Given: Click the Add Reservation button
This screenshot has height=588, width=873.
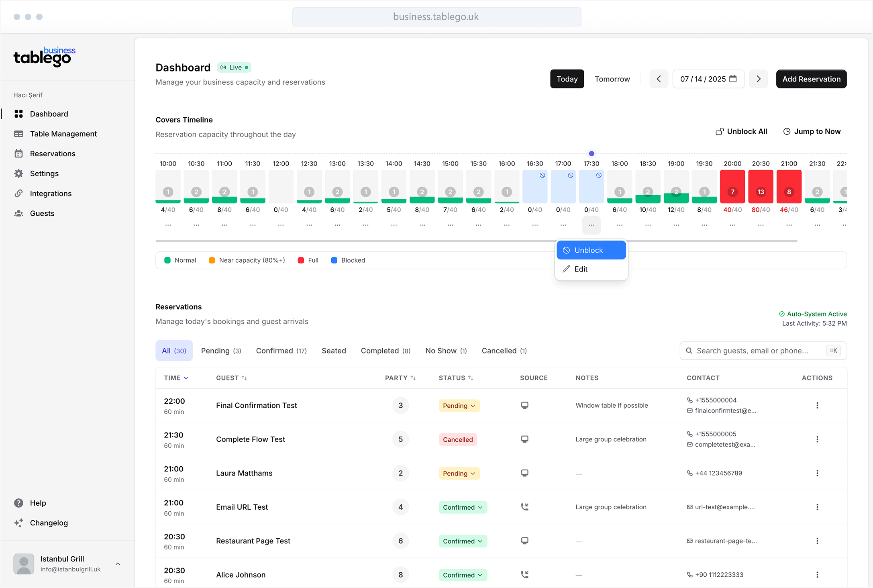Looking at the screenshot, I should coord(811,79).
